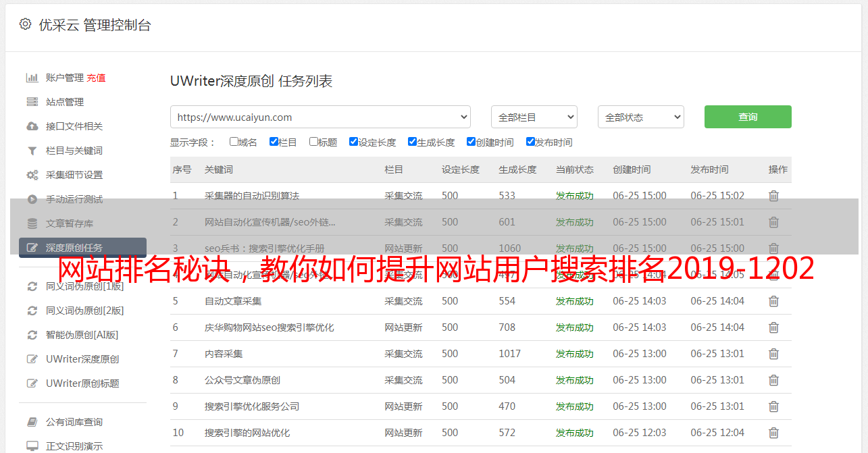
Task: Click the monitor icon for 正文识别演示
Action: click(x=32, y=446)
